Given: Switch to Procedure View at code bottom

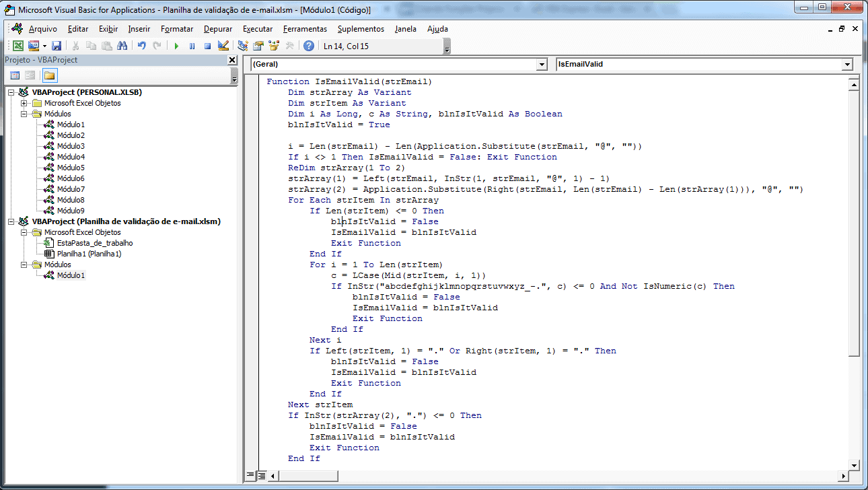Looking at the screenshot, I should point(251,475).
